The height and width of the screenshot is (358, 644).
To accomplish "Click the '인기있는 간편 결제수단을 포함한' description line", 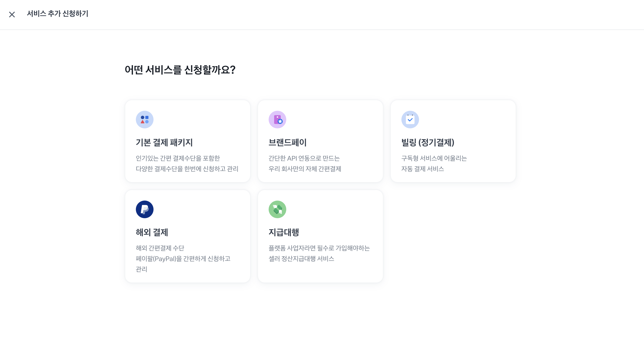I will click(178, 158).
